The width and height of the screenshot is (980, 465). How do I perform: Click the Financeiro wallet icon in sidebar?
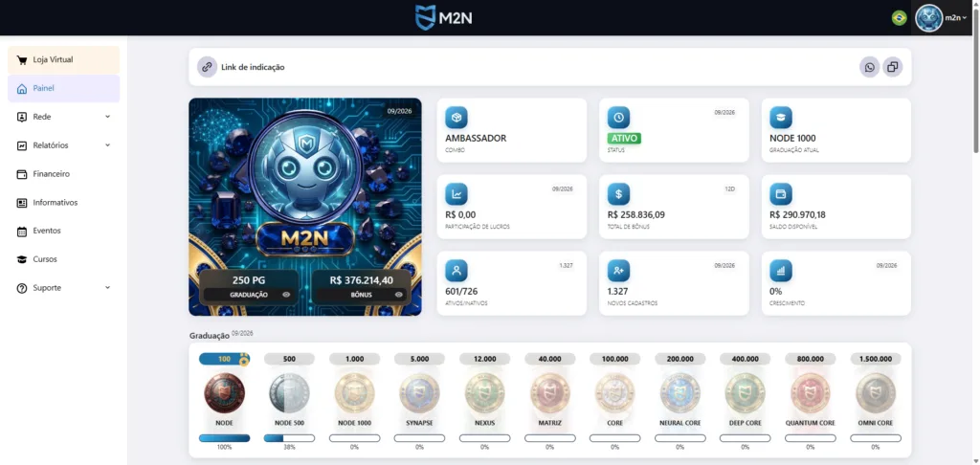(22, 174)
